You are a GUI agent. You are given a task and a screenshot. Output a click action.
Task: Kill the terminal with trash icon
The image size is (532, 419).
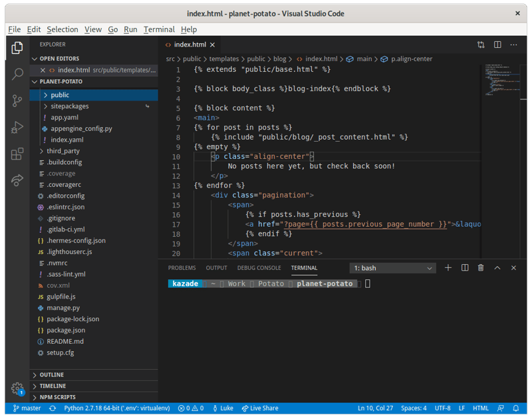(481, 268)
